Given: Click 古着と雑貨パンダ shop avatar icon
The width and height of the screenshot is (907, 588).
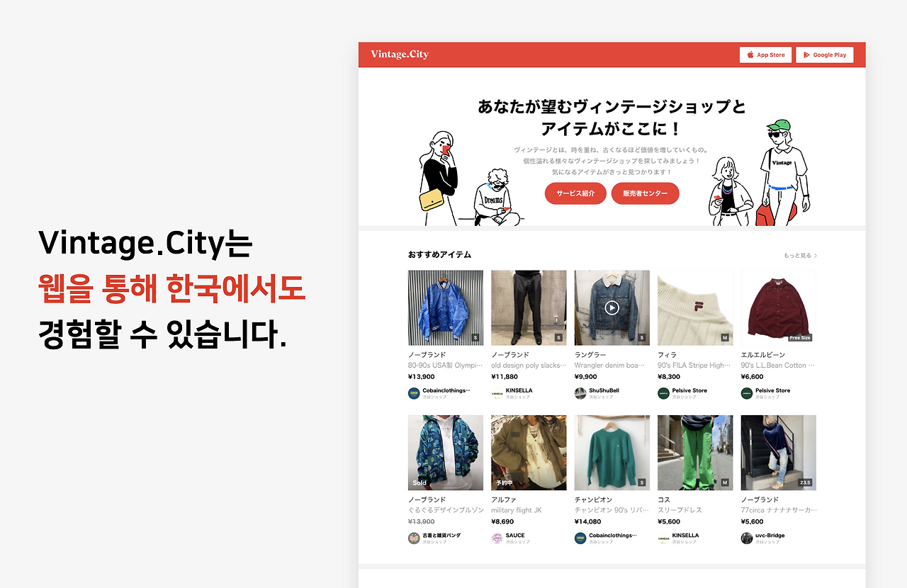Looking at the screenshot, I should click(x=414, y=538).
